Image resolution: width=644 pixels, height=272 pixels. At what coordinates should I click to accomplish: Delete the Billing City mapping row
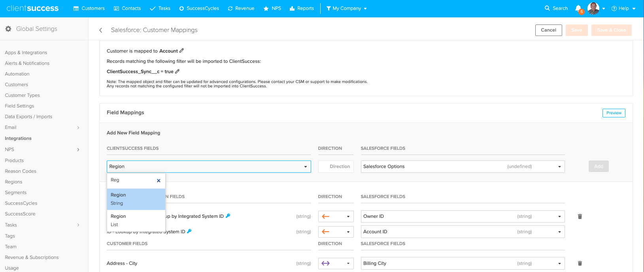coord(580,263)
